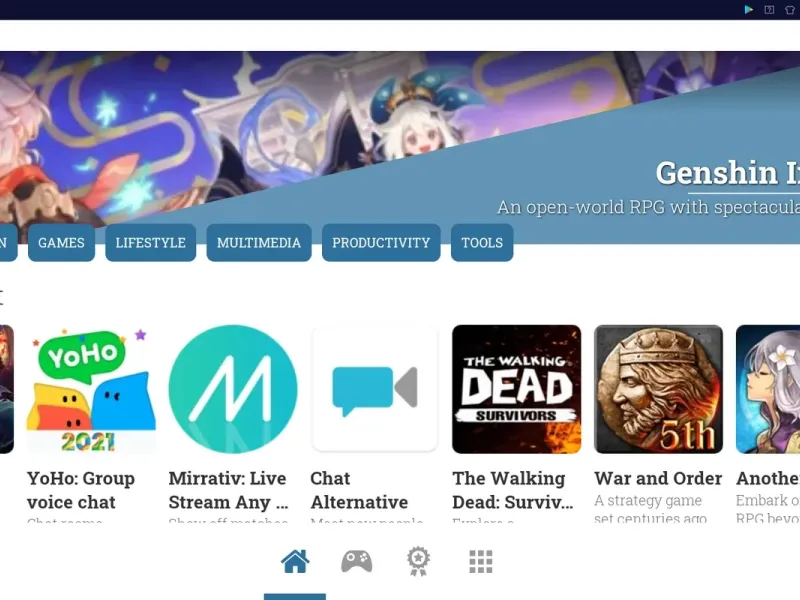Click the 'YoHo: Group voice chat' title
This screenshot has width=800, height=600.
81,490
